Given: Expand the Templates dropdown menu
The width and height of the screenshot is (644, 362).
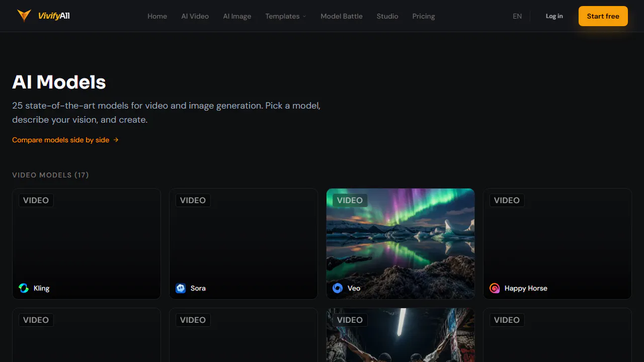Looking at the screenshot, I should pos(286,16).
